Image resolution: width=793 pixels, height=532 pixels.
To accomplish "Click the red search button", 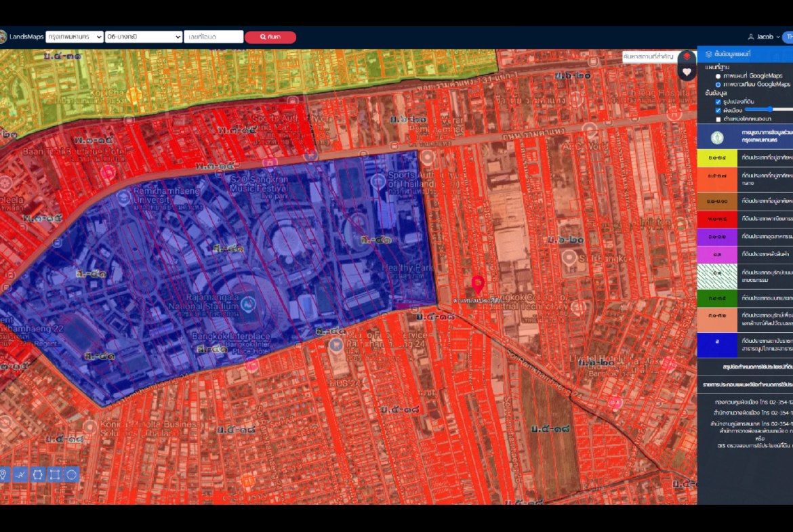I will 270,37.
